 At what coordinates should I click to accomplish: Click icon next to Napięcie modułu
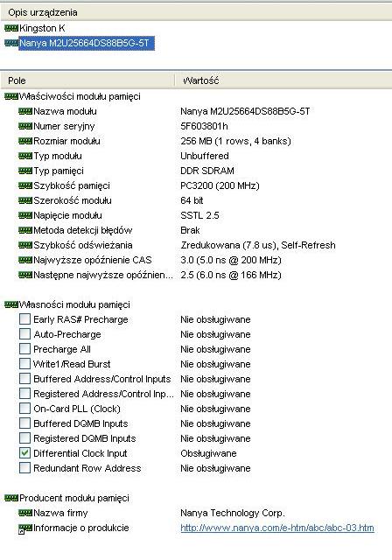[x=25, y=215]
